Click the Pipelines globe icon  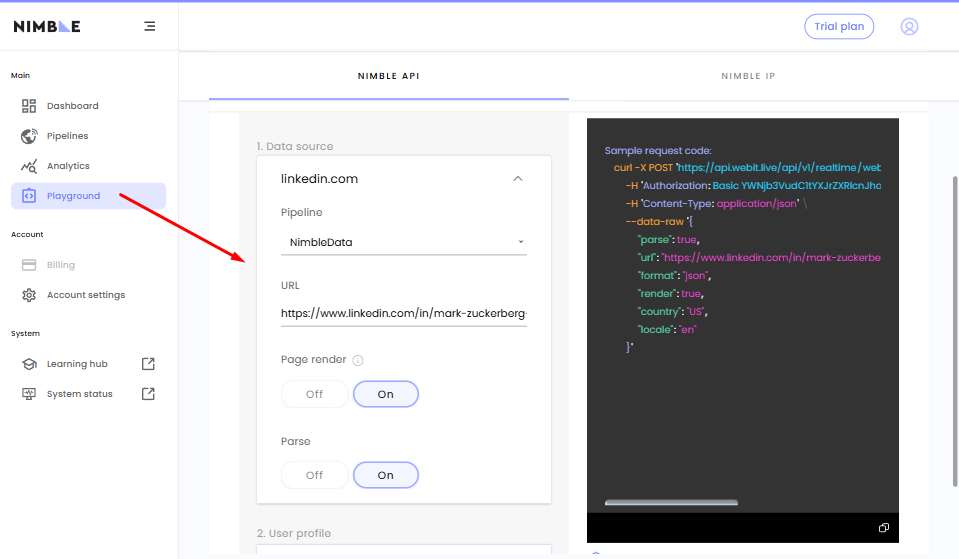point(29,136)
